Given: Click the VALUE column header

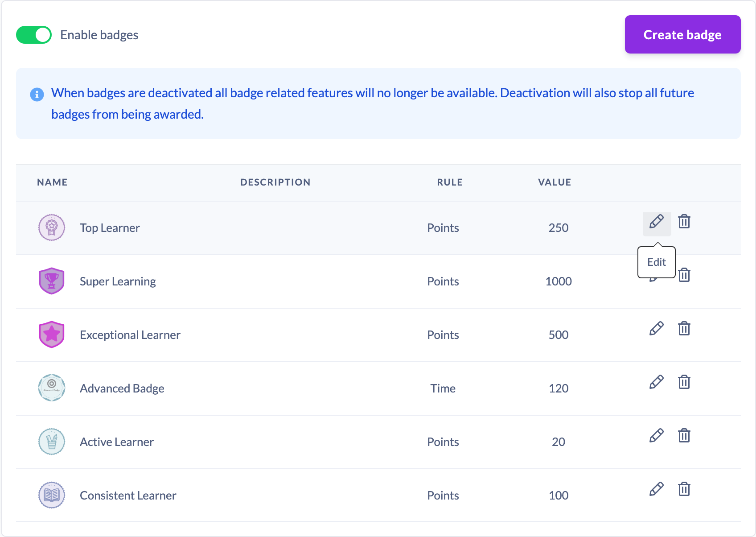Looking at the screenshot, I should (x=555, y=182).
